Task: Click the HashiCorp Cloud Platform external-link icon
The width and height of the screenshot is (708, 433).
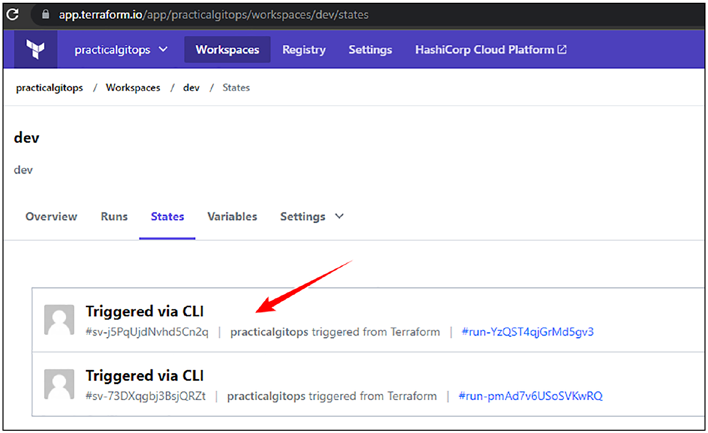Action: (x=562, y=49)
